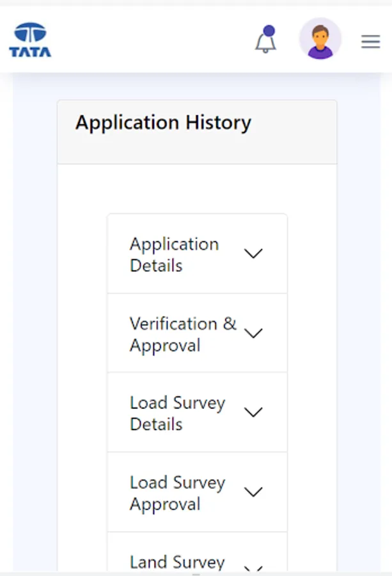Viewport: 392px width, 576px height.
Task: Expand Application Details using its chevron
Action: (x=253, y=253)
